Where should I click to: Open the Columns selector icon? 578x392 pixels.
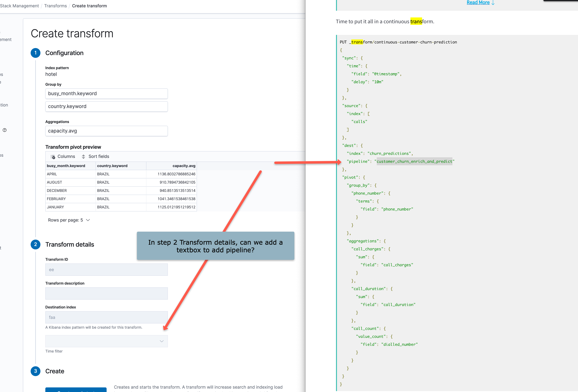tap(53, 157)
